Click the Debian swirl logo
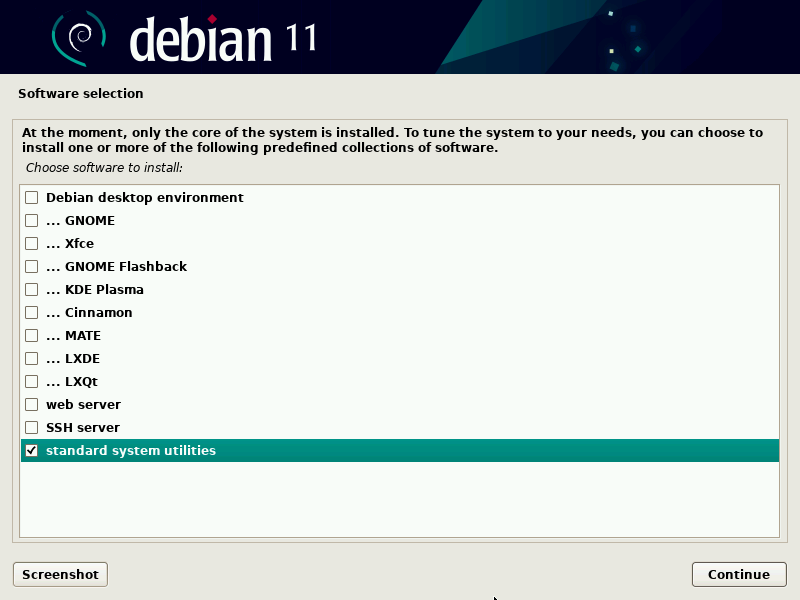Viewport: 800px width, 600px height. 78,37
